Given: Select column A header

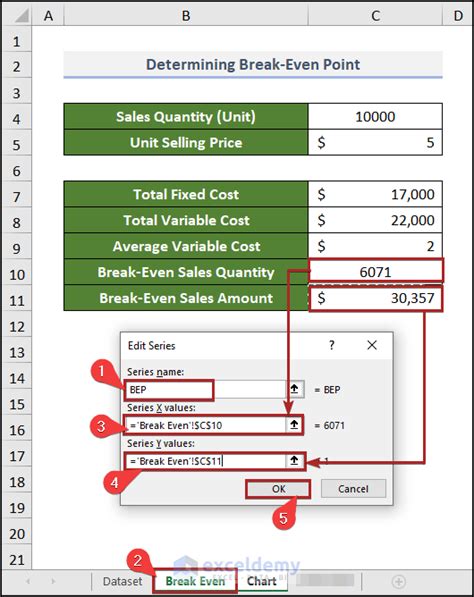Looking at the screenshot, I should pos(48,16).
